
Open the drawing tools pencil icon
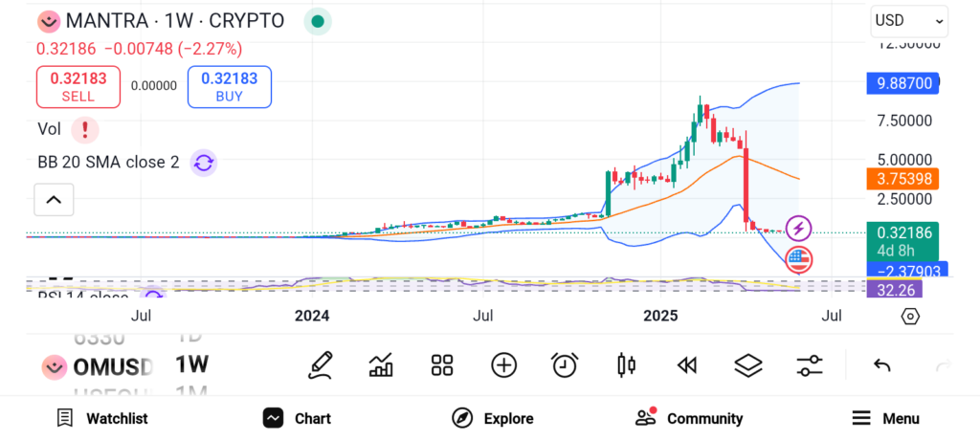pyautogui.click(x=321, y=364)
